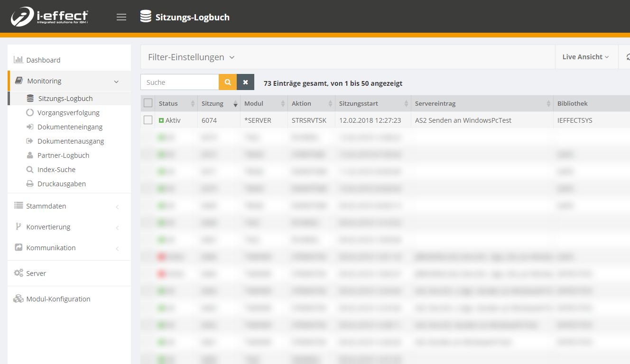This screenshot has height=364, width=630.
Task: Click the i-effect logo
Action: tap(49, 17)
